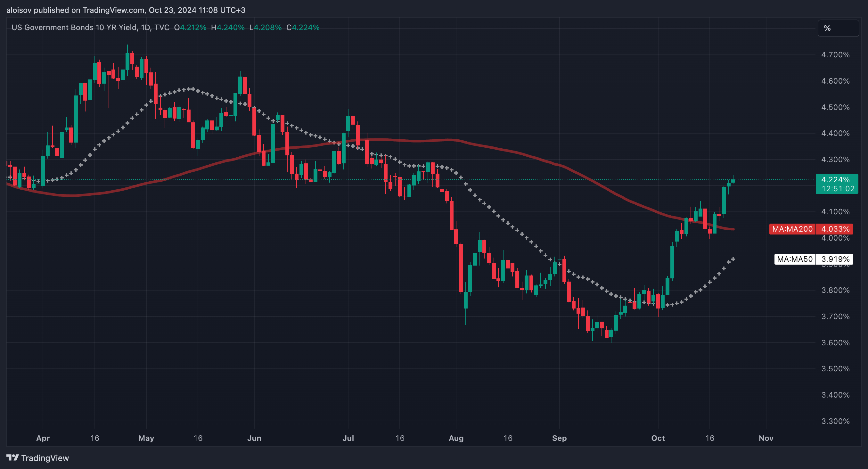
Task: Click the MA:MA200 red label
Action: (x=792, y=229)
